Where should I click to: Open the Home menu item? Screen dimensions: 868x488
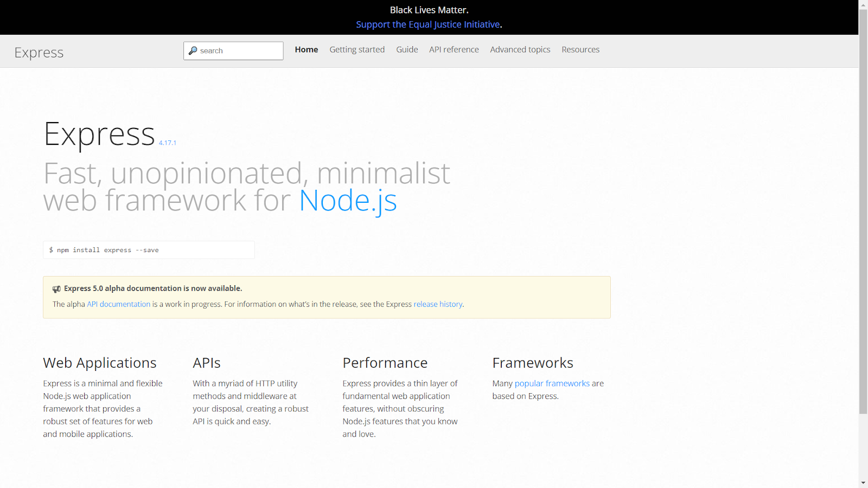coord(307,49)
